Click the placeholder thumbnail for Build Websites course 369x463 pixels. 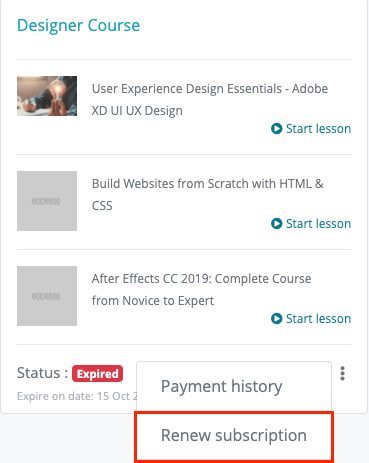click(x=47, y=201)
